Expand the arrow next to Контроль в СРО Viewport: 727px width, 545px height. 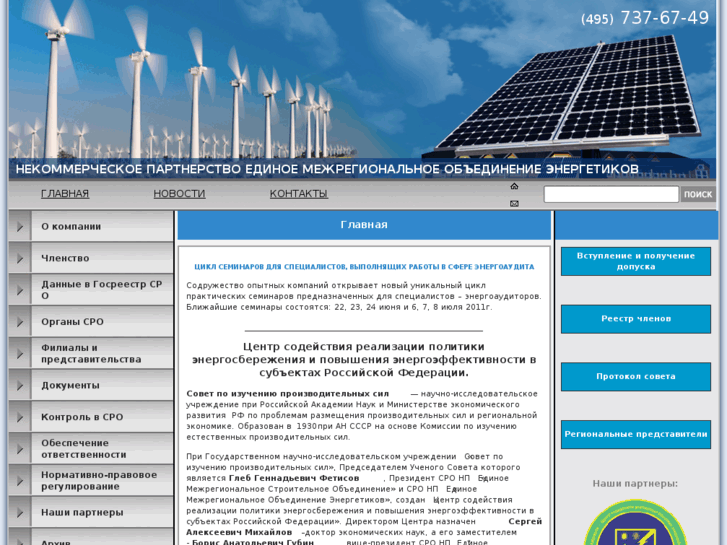point(20,417)
